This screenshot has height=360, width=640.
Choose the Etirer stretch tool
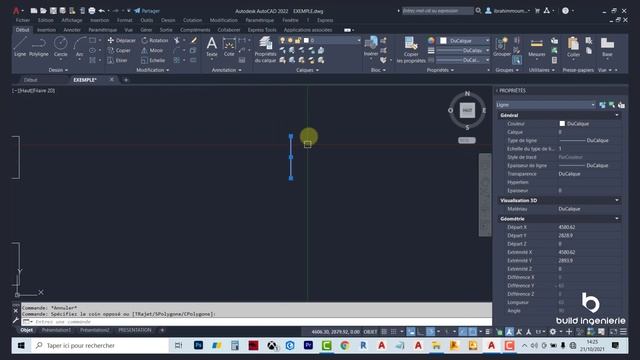tap(118, 60)
